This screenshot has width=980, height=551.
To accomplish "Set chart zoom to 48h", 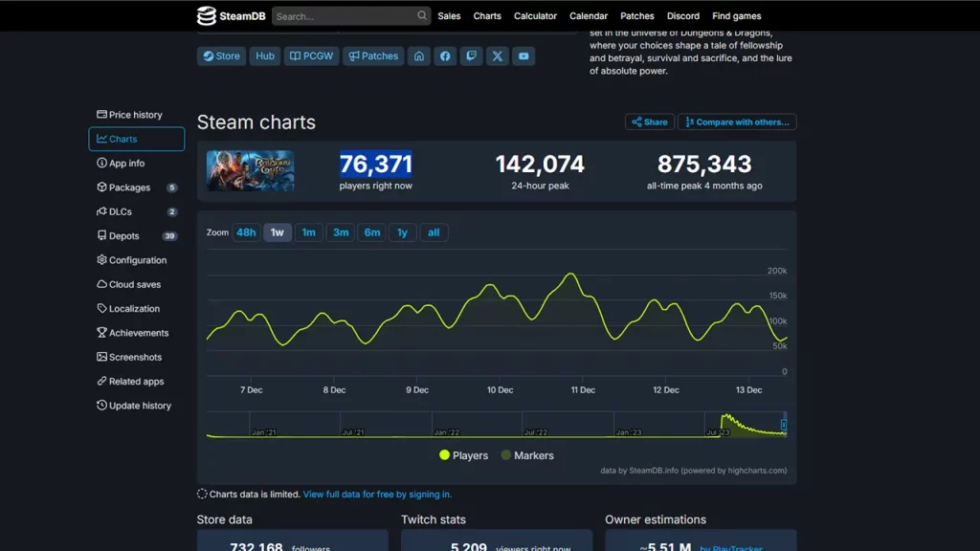I will 246,232.
